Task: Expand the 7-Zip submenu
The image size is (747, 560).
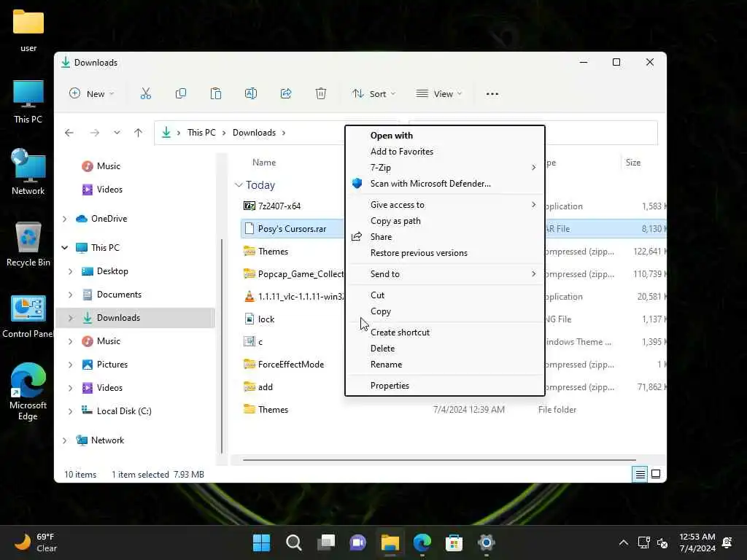Action: (445, 168)
